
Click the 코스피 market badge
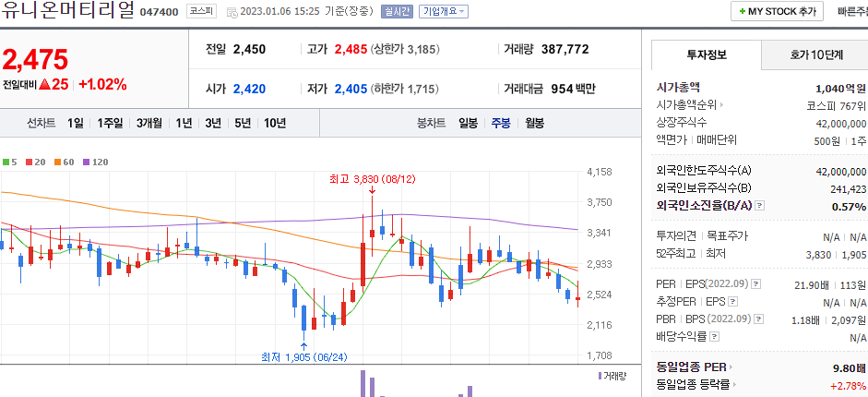[201, 11]
